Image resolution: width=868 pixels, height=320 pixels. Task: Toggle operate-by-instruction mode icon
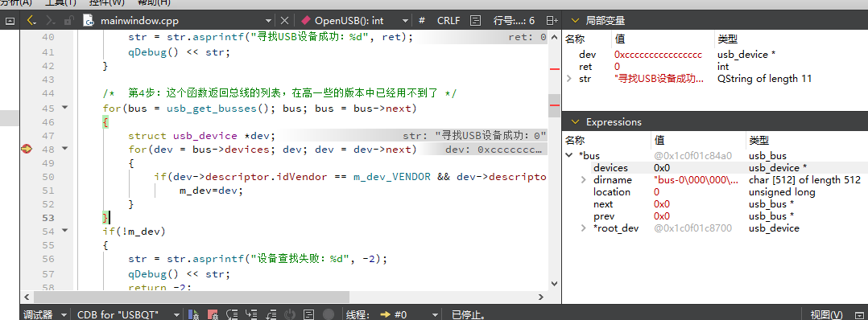pyautogui.click(x=309, y=314)
